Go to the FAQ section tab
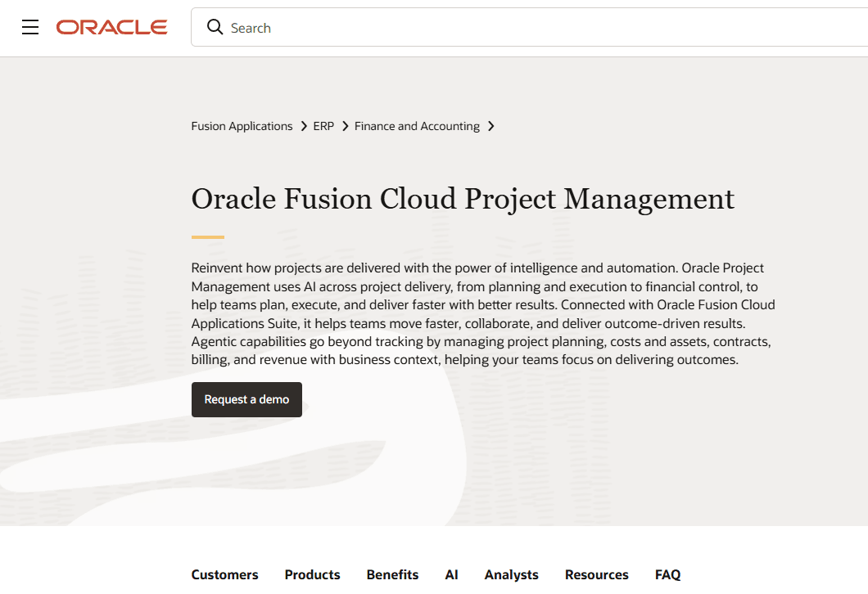Viewport: 868px width, 594px height. (667, 574)
